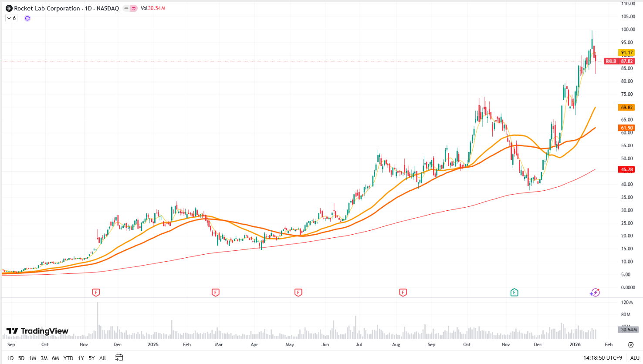Image resolution: width=643 pixels, height=364 pixels.
Task: Open the late February earnings E marker
Action: pyautogui.click(x=215, y=293)
